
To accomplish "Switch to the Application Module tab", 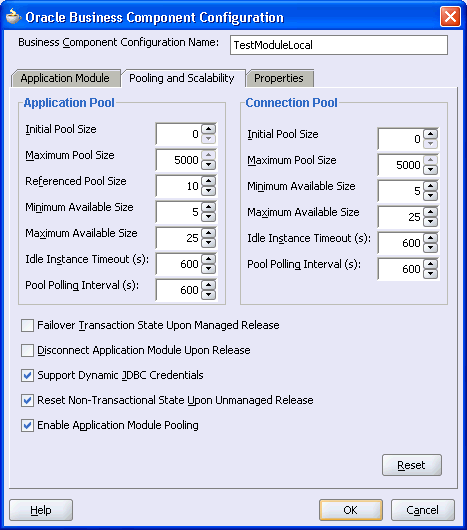I will (x=65, y=78).
